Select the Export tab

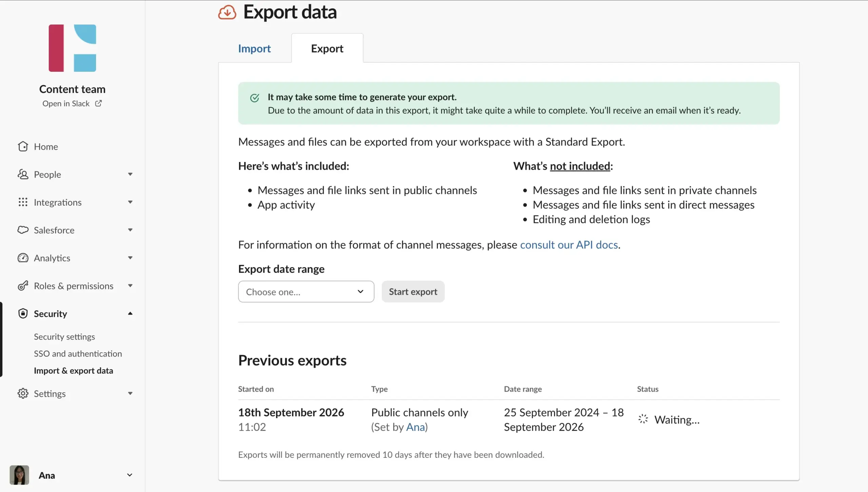(327, 48)
